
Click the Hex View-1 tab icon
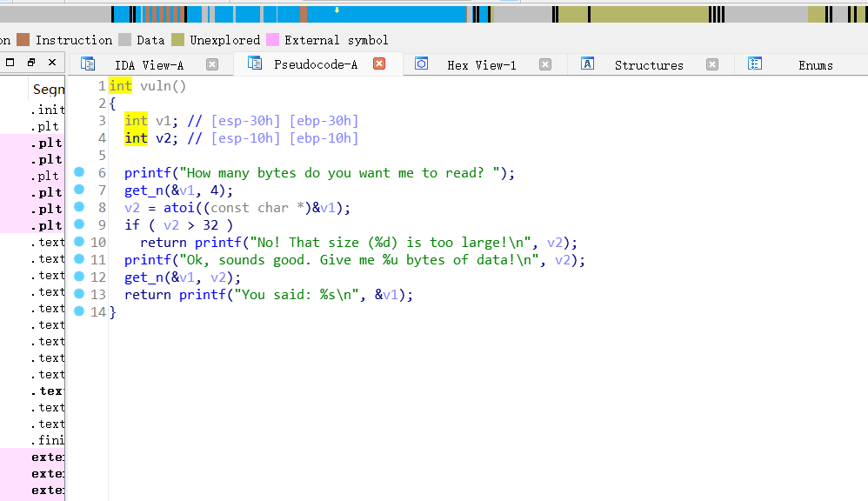click(x=421, y=63)
